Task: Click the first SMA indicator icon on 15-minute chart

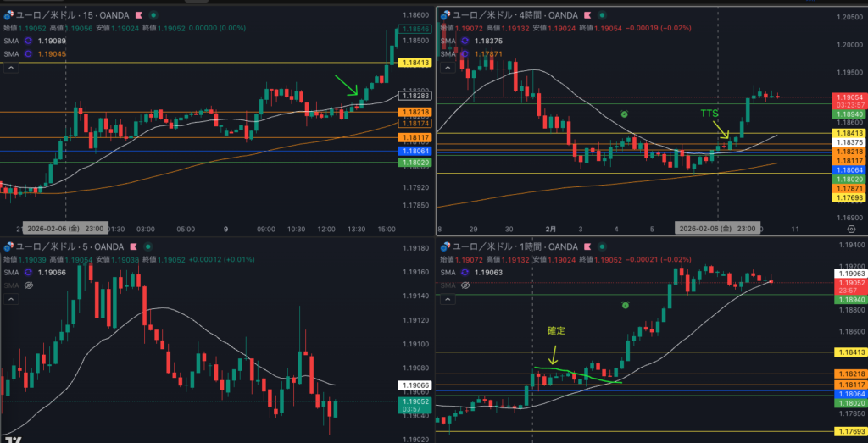Action: [x=27, y=41]
